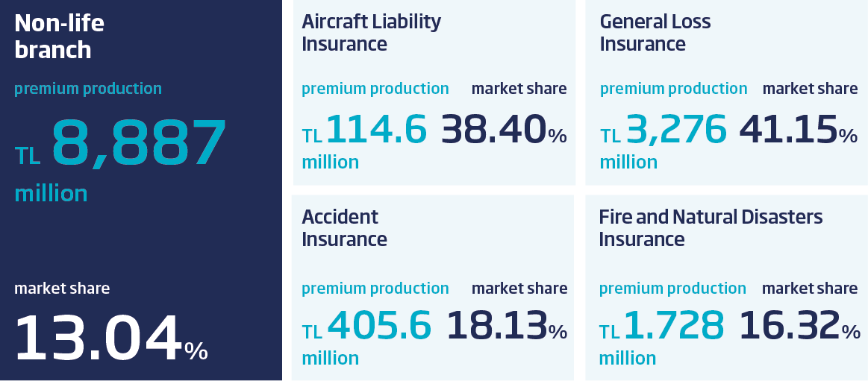Viewport: 868px width, 381px height.
Task: Click the Non-life branch heading
Action: click(59, 37)
